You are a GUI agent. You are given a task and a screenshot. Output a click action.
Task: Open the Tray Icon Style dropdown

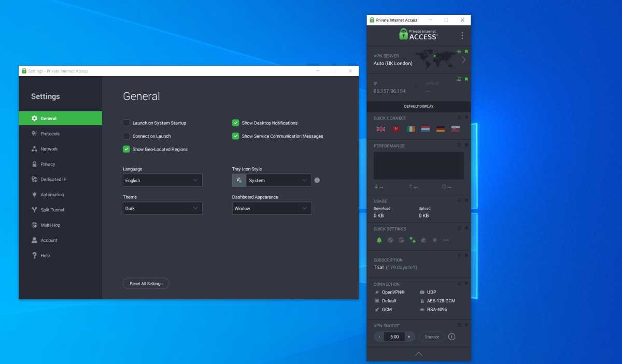tap(272, 180)
